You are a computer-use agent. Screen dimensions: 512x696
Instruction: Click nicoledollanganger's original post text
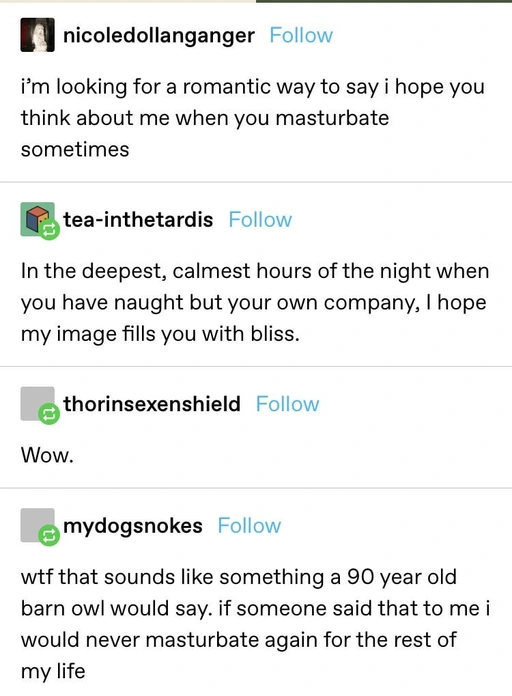coord(253,118)
